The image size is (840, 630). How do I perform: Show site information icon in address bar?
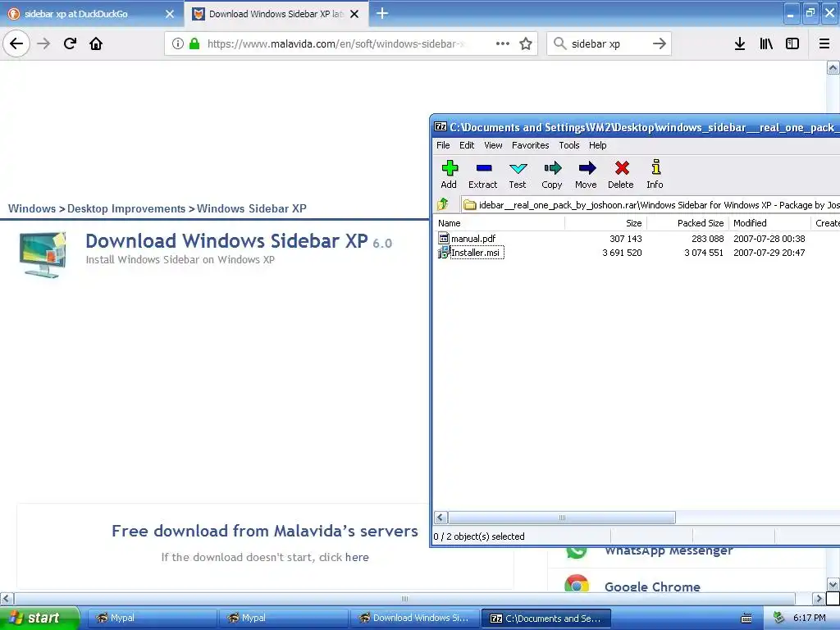(x=178, y=43)
